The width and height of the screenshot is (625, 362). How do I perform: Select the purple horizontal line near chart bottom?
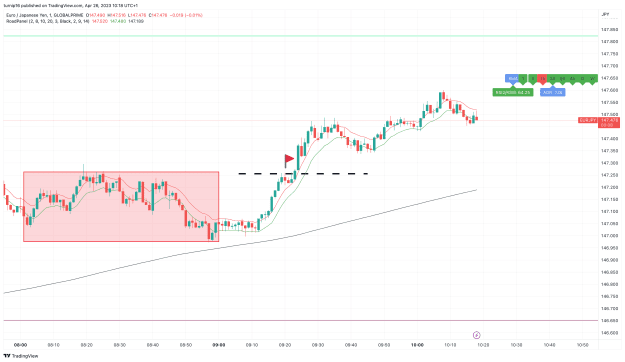[x=301, y=320]
